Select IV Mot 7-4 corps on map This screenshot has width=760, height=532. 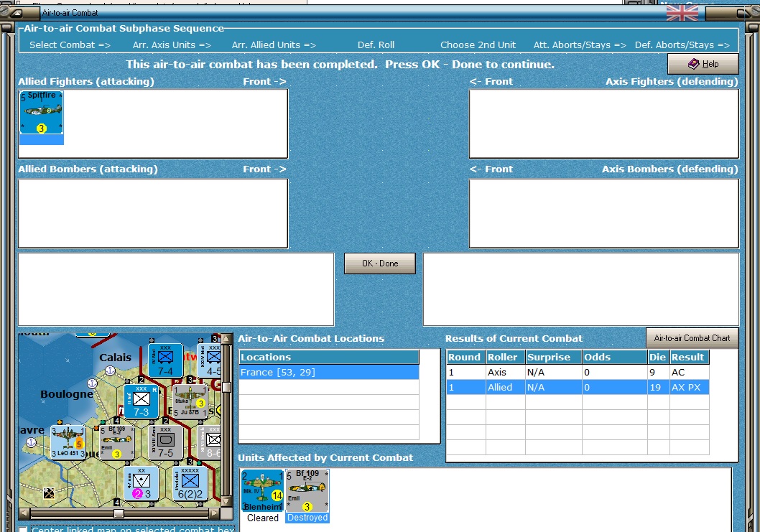click(165, 360)
